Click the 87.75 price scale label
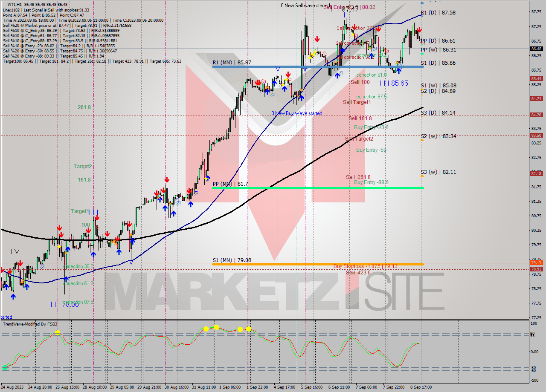Screen dimensions: 546x392 coord(537,12)
